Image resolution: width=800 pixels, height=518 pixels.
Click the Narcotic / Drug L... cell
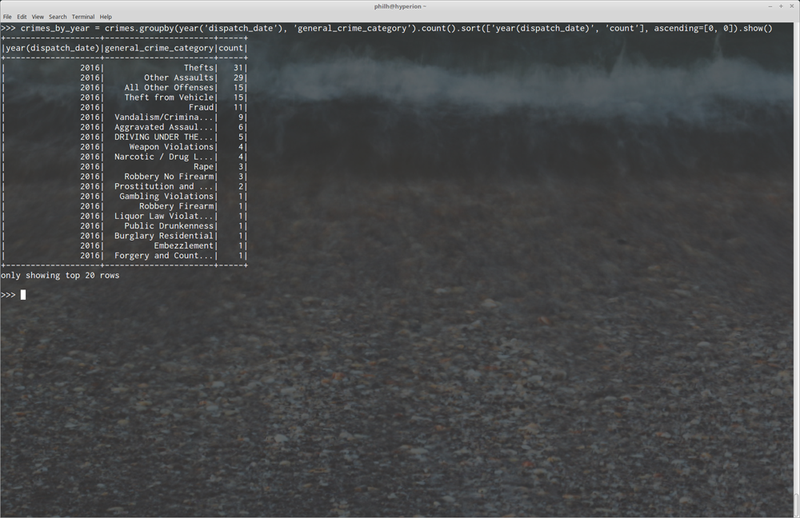tap(164, 157)
